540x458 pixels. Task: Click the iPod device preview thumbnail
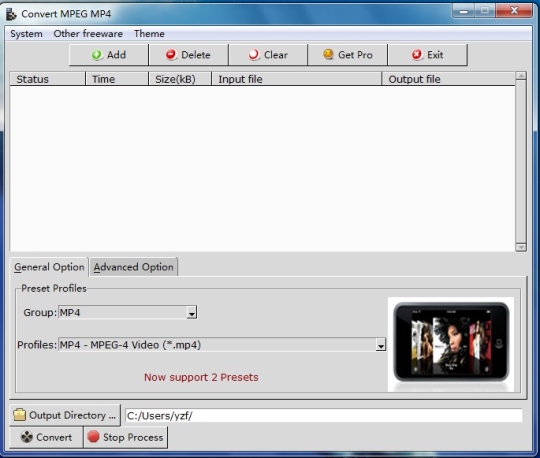pos(451,344)
